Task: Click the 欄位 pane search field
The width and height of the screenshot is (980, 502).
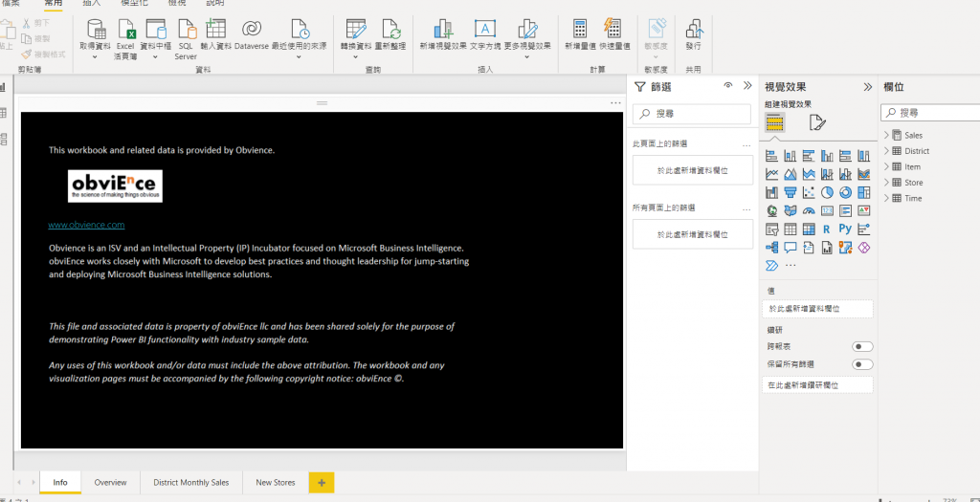Action: click(x=930, y=113)
